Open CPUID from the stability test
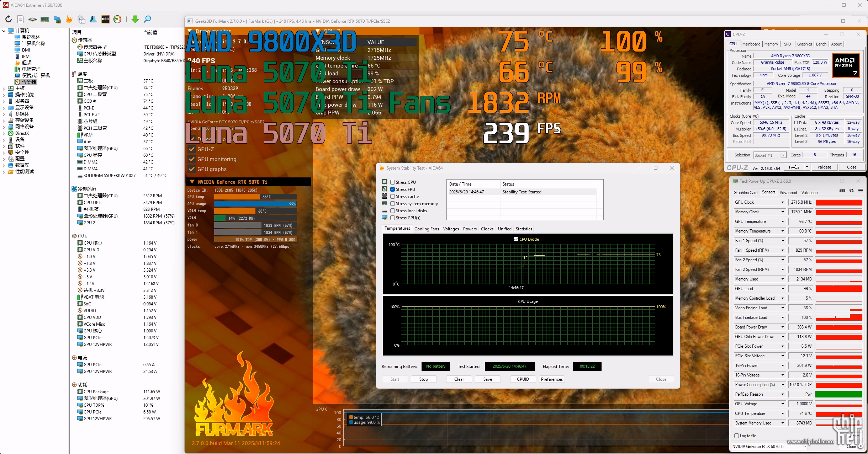 [523, 379]
